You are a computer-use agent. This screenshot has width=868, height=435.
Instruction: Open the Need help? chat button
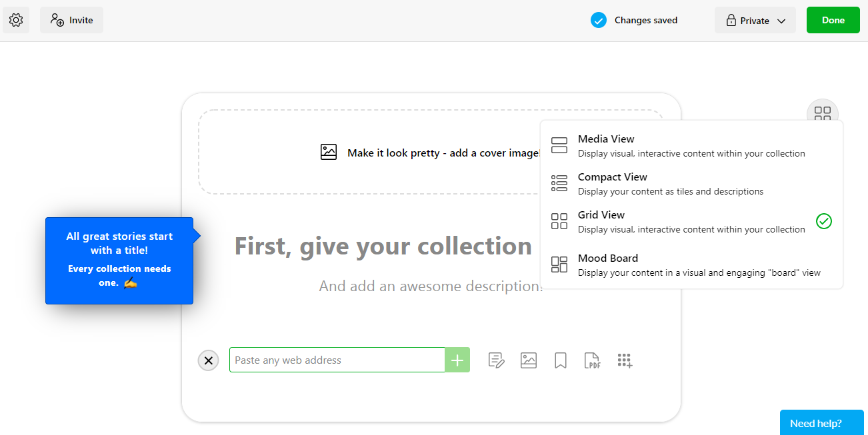click(x=822, y=422)
